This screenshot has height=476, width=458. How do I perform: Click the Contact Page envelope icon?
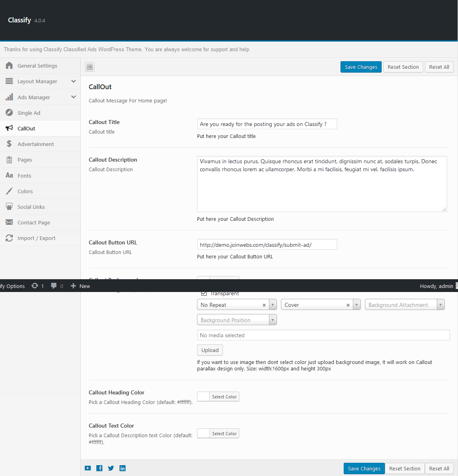(x=10, y=222)
